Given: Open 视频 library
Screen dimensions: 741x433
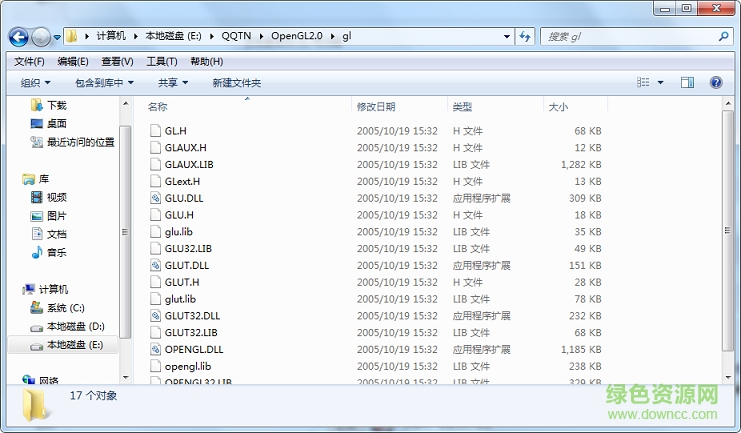Looking at the screenshot, I should 49,197.
